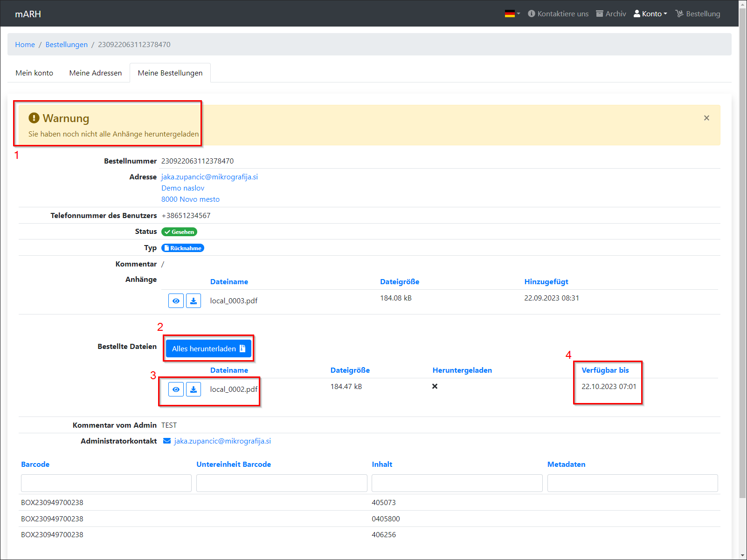
Task: Dismiss the Warnung alert banner
Action: 706,118
